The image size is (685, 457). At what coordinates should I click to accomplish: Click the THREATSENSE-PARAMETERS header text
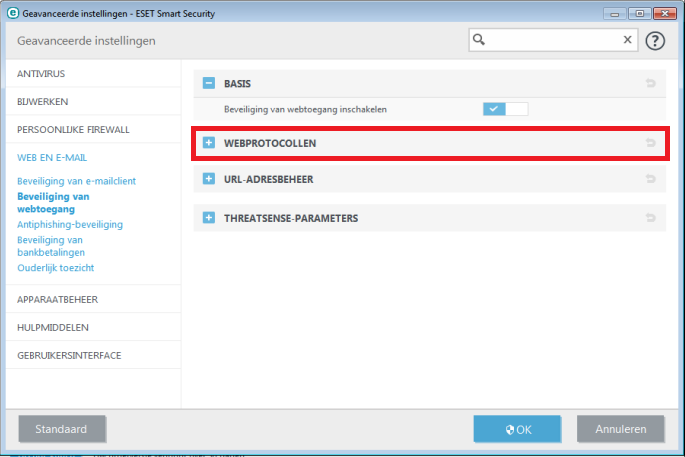tap(291, 218)
